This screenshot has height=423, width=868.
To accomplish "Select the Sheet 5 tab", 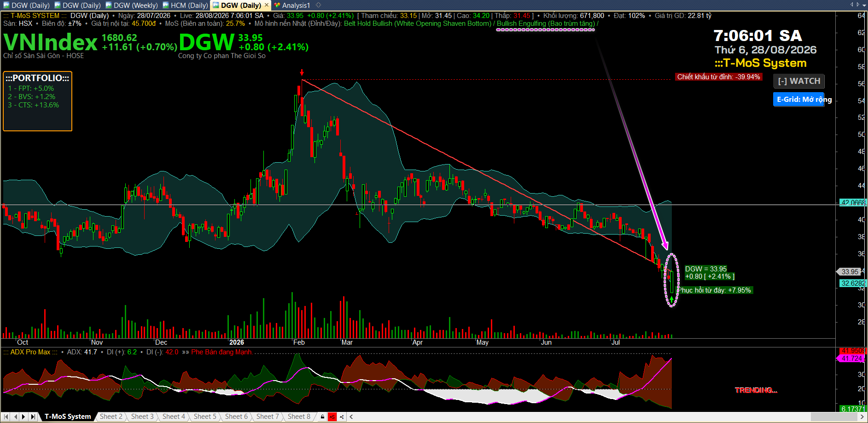I will click(x=205, y=417).
